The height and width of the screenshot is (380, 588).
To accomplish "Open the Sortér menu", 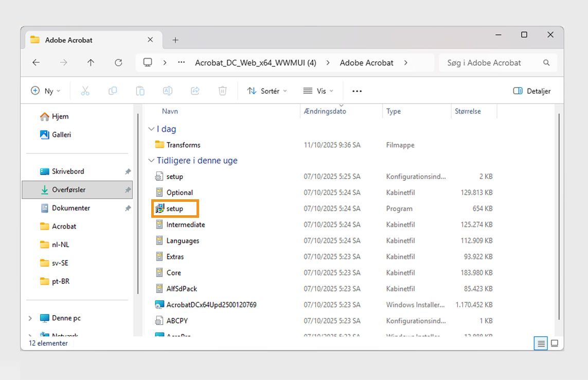I will point(267,91).
